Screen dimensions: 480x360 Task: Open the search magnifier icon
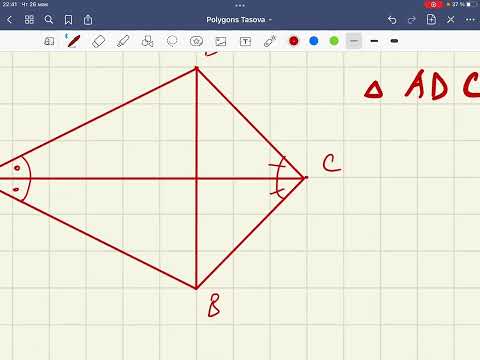49,20
